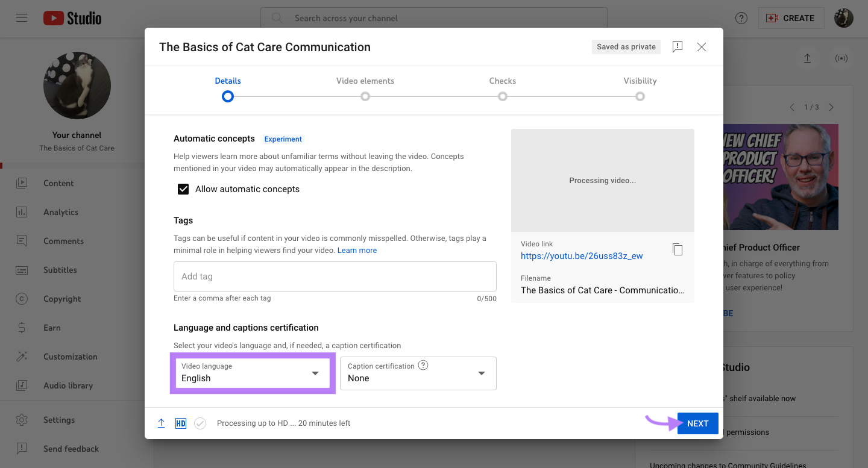Copy the video link using the copy icon
The height and width of the screenshot is (468, 868).
coord(678,249)
